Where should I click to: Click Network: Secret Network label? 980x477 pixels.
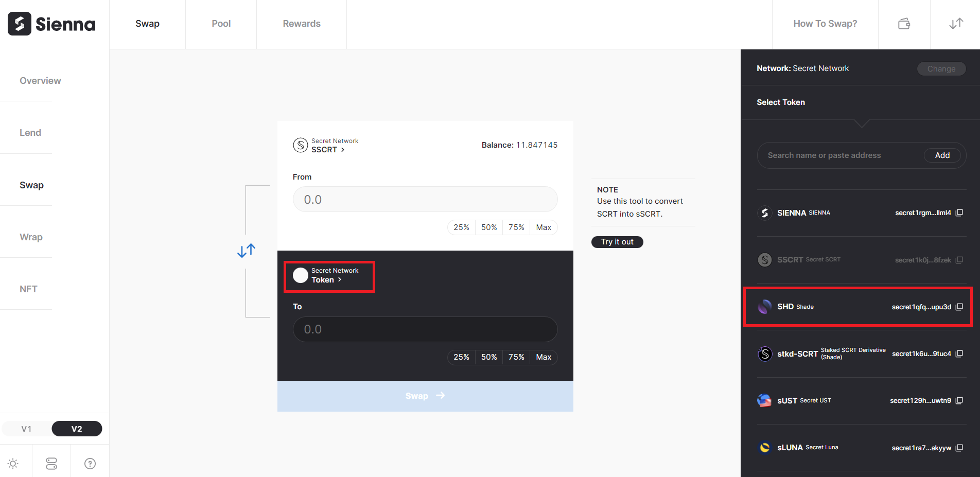(x=802, y=68)
